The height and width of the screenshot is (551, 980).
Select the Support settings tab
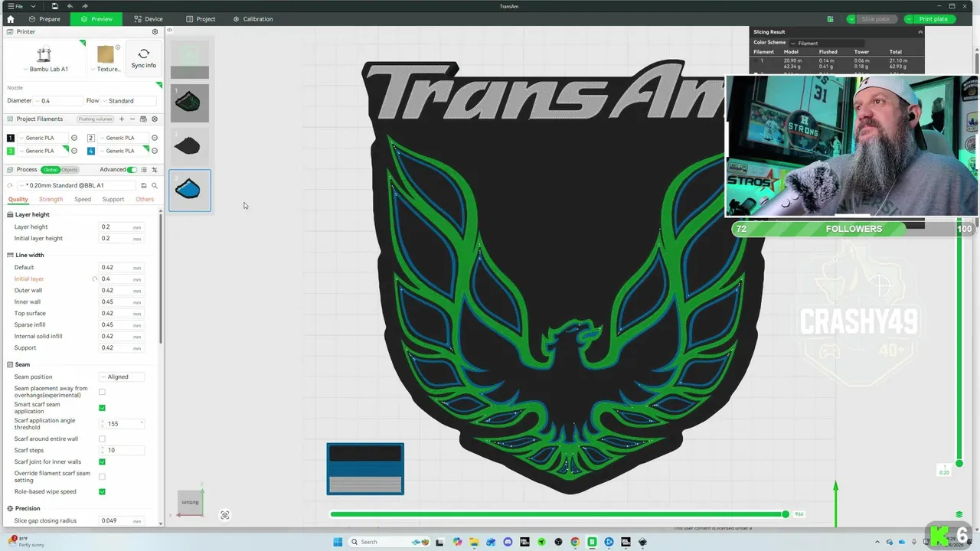(113, 200)
